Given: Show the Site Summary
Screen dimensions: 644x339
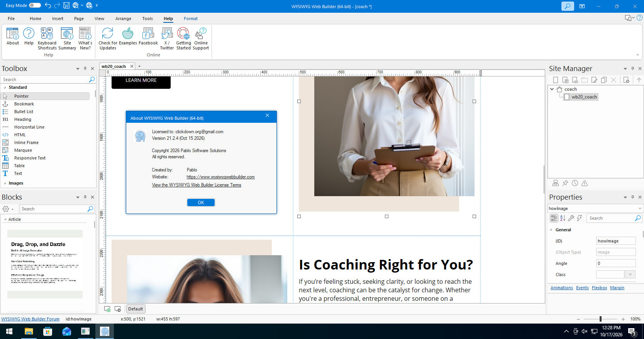Looking at the screenshot, I should click(x=67, y=39).
